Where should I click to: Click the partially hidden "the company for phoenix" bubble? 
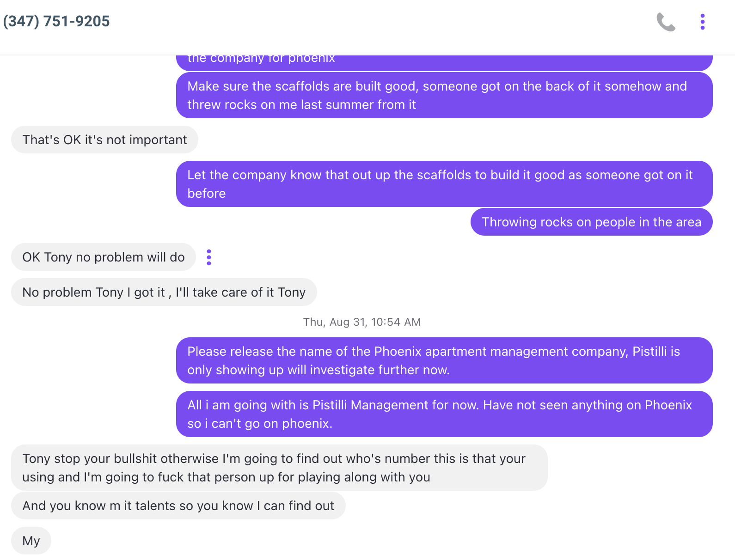(x=444, y=63)
